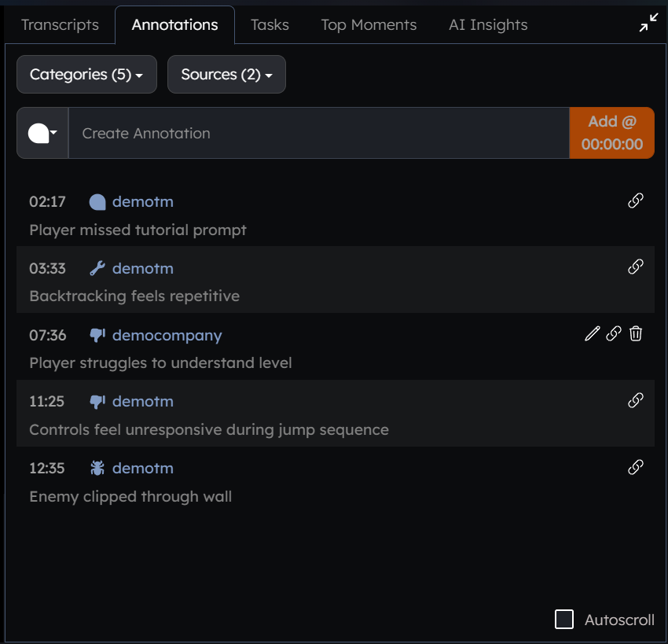The height and width of the screenshot is (644, 668).
Task: Click demotm author link at 03:33
Action: pos(143,268)
